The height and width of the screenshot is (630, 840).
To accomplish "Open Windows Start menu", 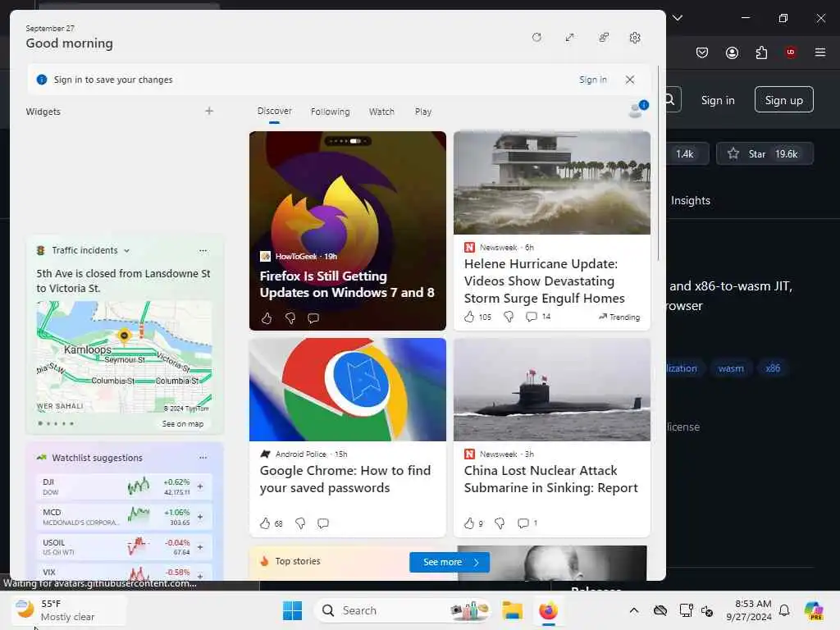I will click(x=293, y=610).
